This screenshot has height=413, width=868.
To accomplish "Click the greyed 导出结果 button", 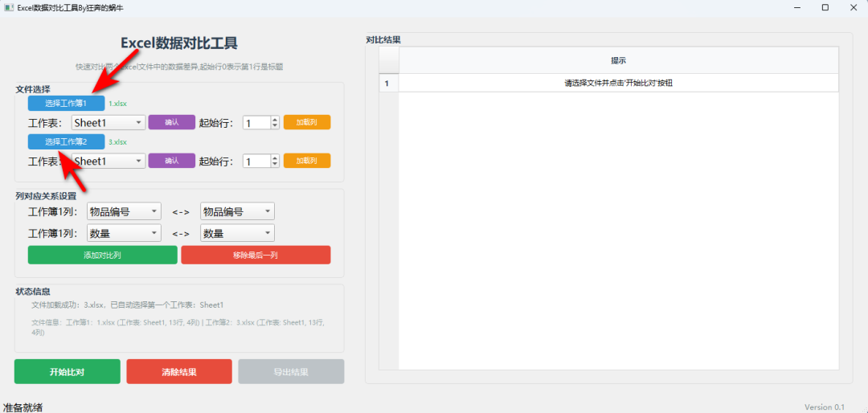I will pyautogui.click(x=291, y=371).
